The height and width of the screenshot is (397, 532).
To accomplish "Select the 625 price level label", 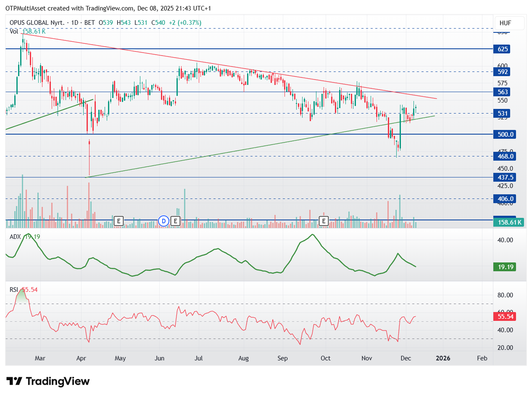I will [503, 49].
